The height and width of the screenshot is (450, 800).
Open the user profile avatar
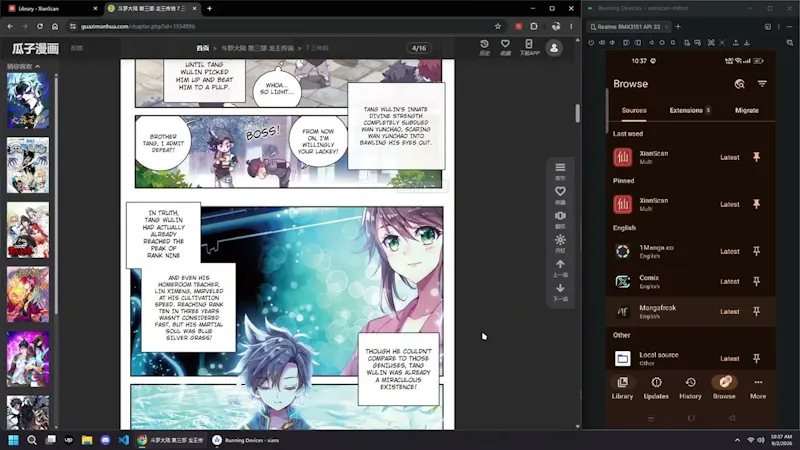pos(554,48)
